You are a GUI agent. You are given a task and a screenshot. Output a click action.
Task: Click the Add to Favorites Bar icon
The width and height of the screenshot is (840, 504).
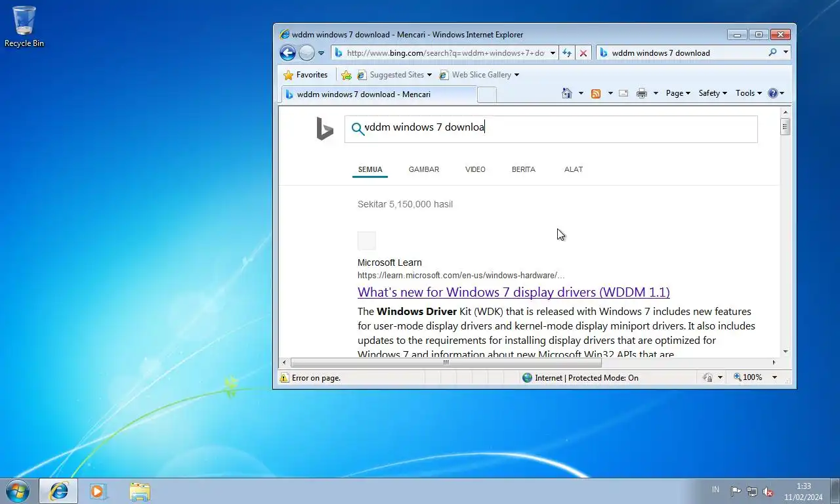(346, 75)
